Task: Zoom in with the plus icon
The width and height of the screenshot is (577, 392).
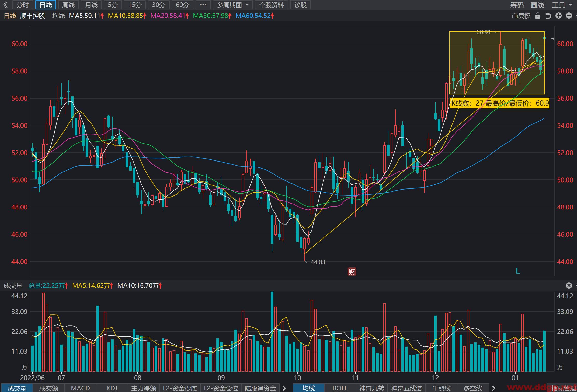Action: 559,16
